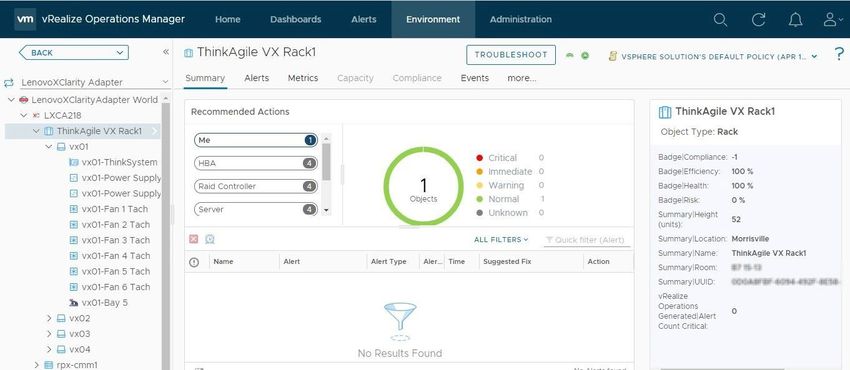Click the adapter sync arrows icon
Image resolution: width=850 pixels, height=370 pixels.
click(x=9, y=83)
